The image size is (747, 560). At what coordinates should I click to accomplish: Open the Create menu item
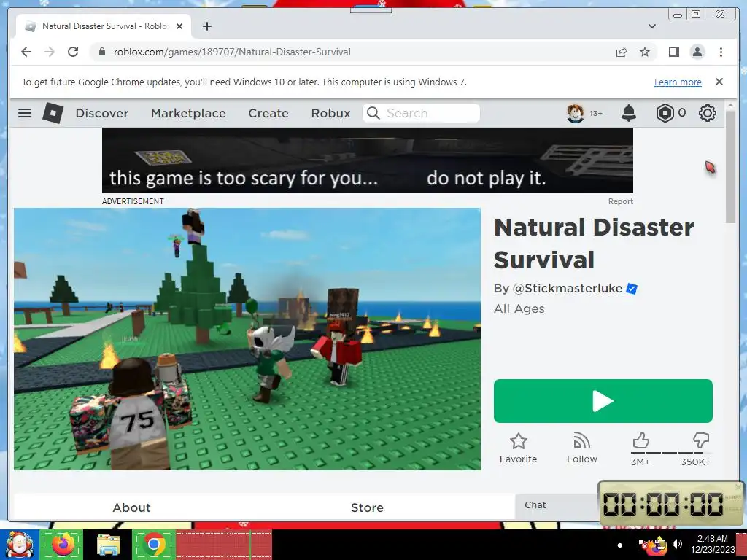point(268,113)
